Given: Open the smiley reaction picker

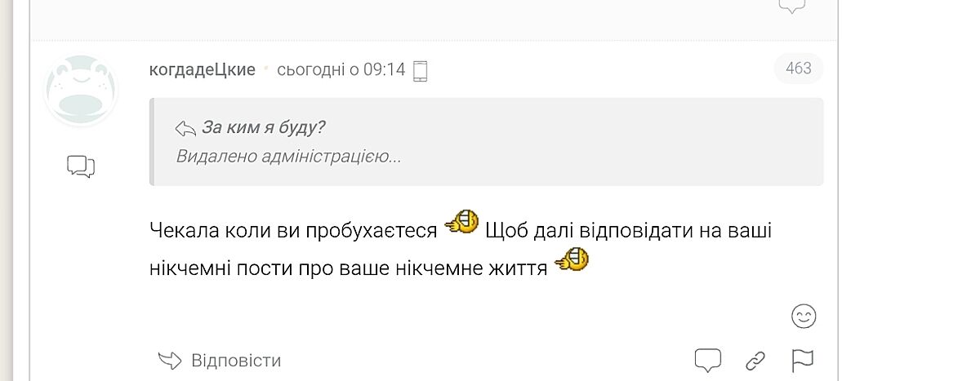Looking at the screenshot, I should tap(804, 317).
